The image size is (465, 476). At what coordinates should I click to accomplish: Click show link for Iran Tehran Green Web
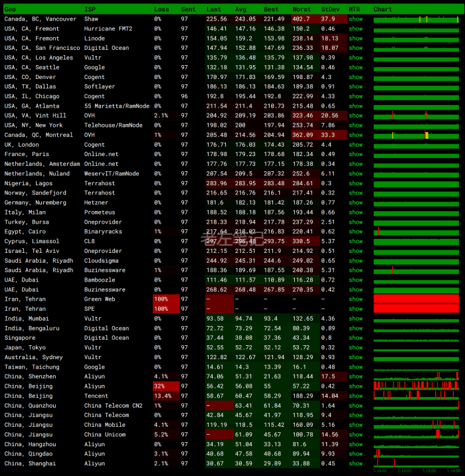pyautogui.click(x=356, y=299)
